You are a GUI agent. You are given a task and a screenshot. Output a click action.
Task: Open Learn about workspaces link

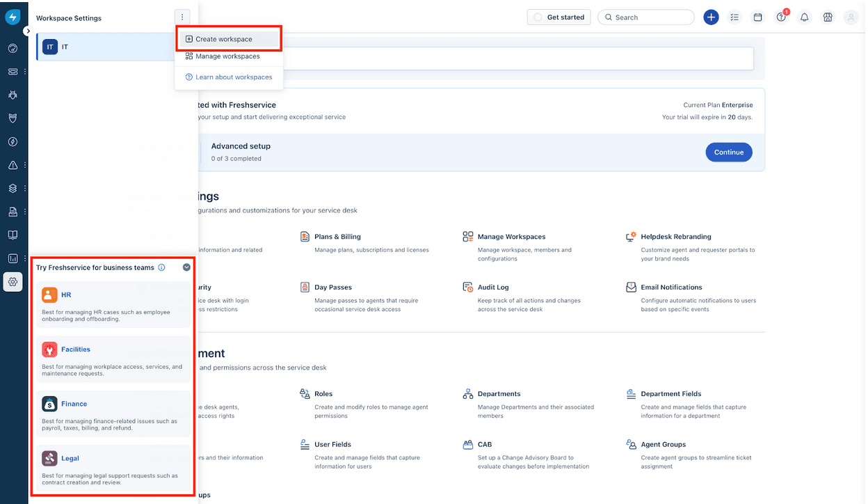coord(229,77)
